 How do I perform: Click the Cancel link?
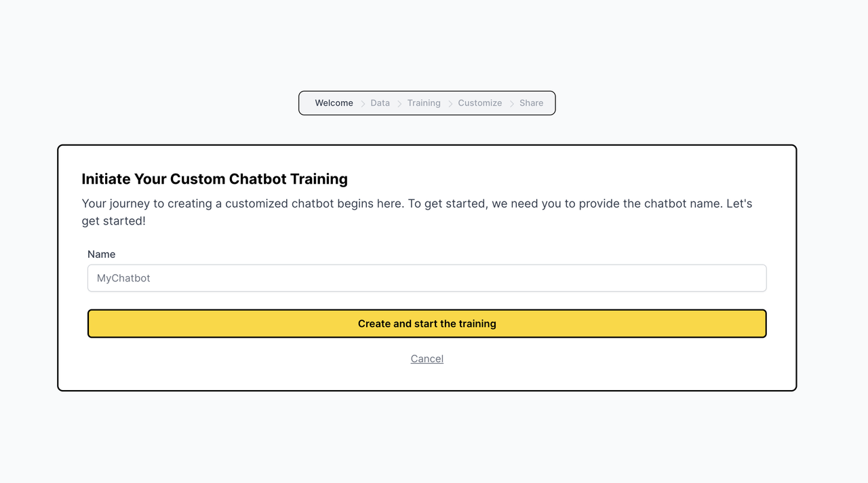[x=427, y=359]
